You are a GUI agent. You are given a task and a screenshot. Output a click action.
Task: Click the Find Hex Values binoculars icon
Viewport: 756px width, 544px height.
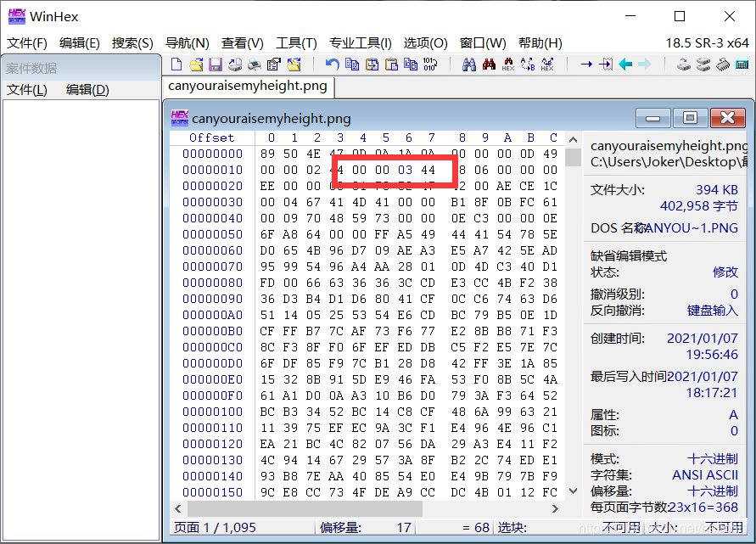[508, 64]
